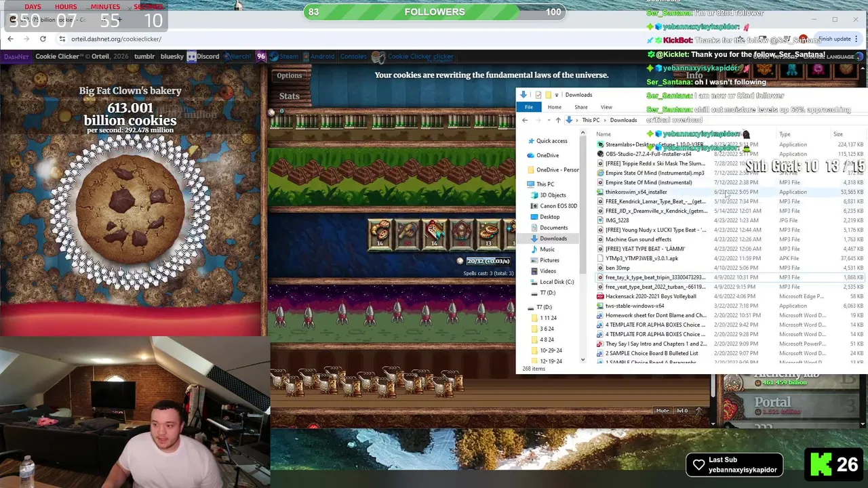
Task: Sort files by Type column header
Action: coord(785,134)
